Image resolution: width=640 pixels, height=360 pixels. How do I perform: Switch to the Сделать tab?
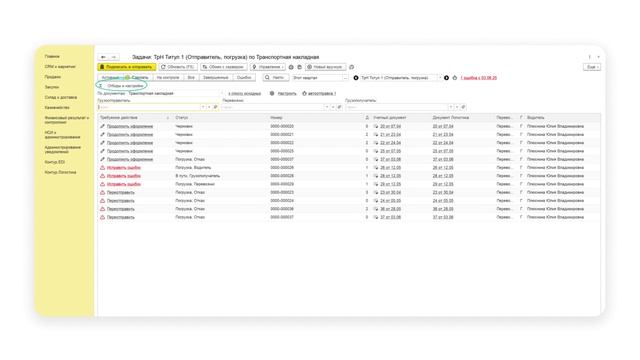(138, 78)
